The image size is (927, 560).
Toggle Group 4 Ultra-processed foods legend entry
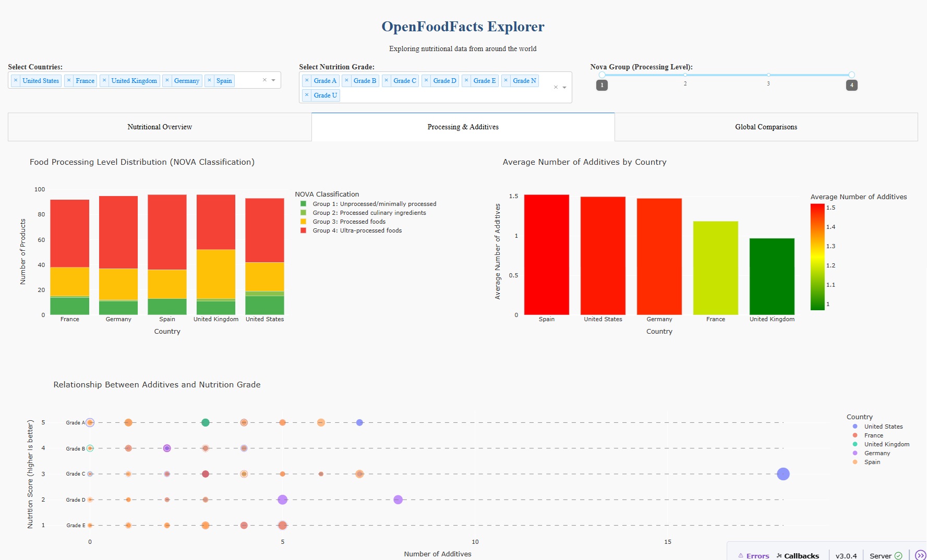[x=351, y=230]
